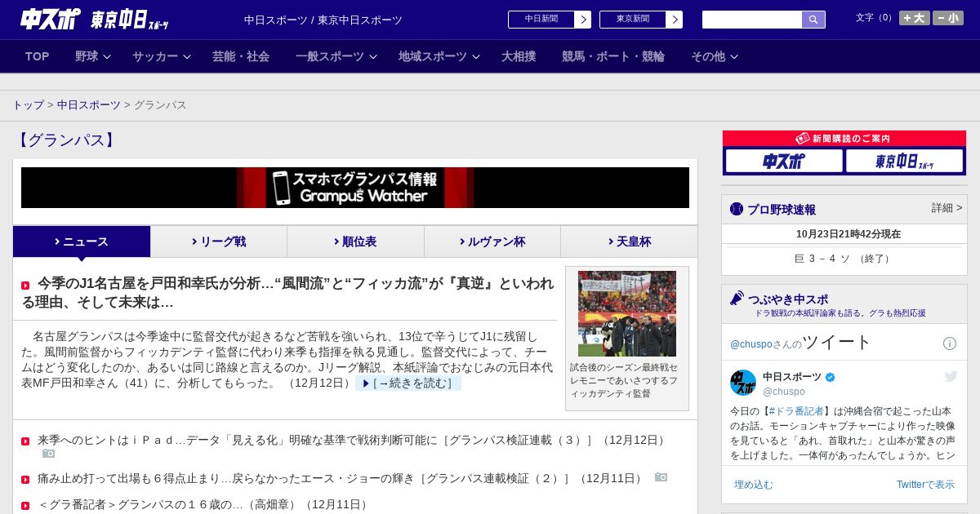Click camera icon beside 痛み止め article
Screen dimensions: 980x514
tap(661, 477)
